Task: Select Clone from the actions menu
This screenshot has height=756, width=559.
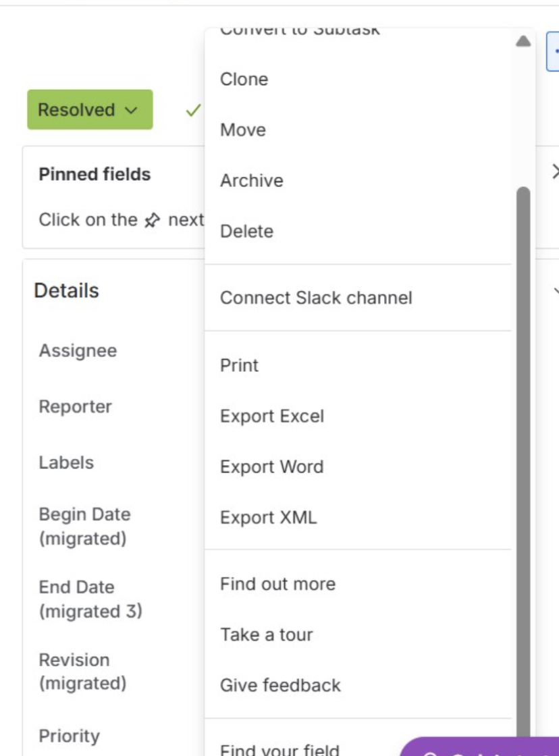Action: point(244,79)
